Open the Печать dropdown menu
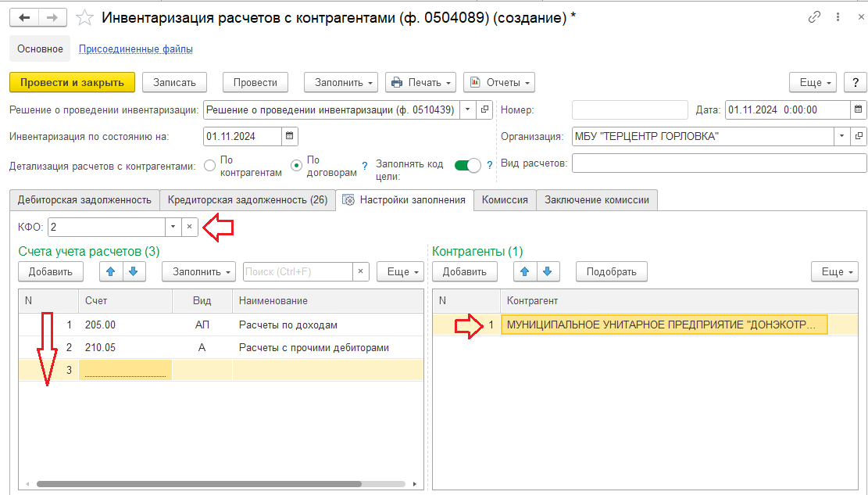 [420, 83]
